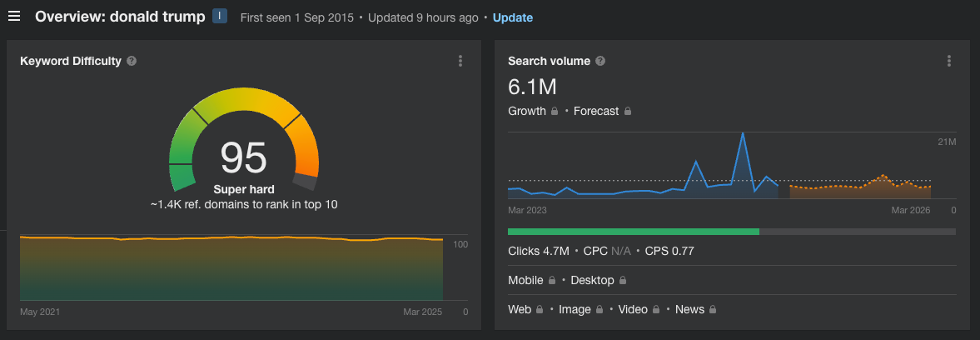
Task: Open the hamburger menu icon
Action: click(14, 17)
